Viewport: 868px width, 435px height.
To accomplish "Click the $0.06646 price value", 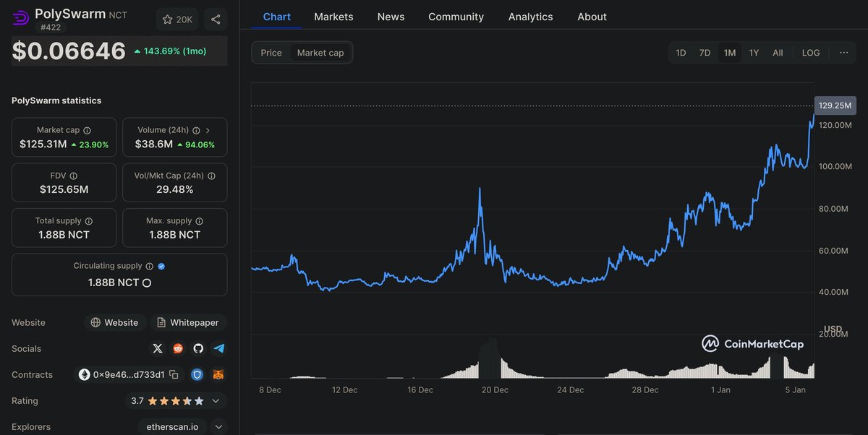I will point(69,51).
